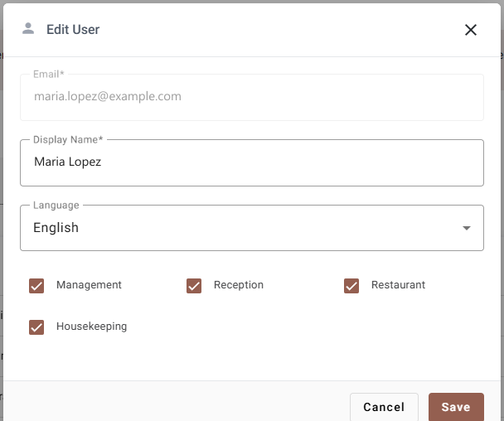This screenshot has width=504, height=421.
Task: Toggle the Restaurant checkbox
Action: pos(351,286)
